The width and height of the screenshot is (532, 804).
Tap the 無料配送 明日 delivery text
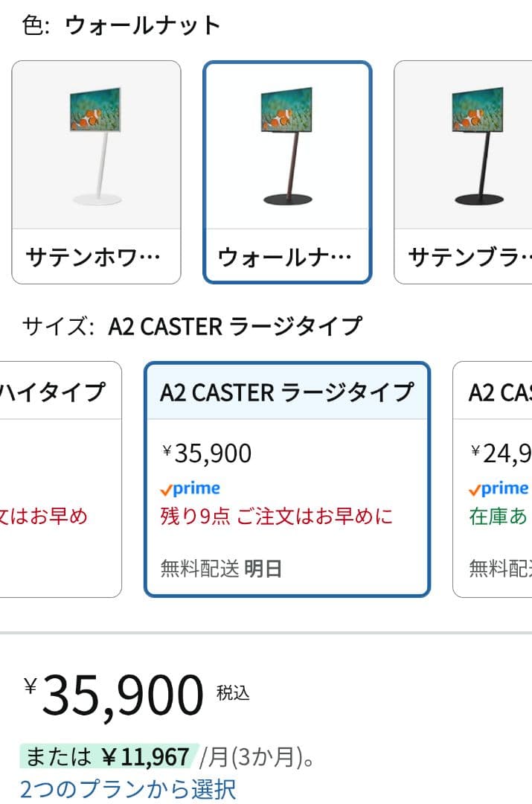tap(222, 569)
